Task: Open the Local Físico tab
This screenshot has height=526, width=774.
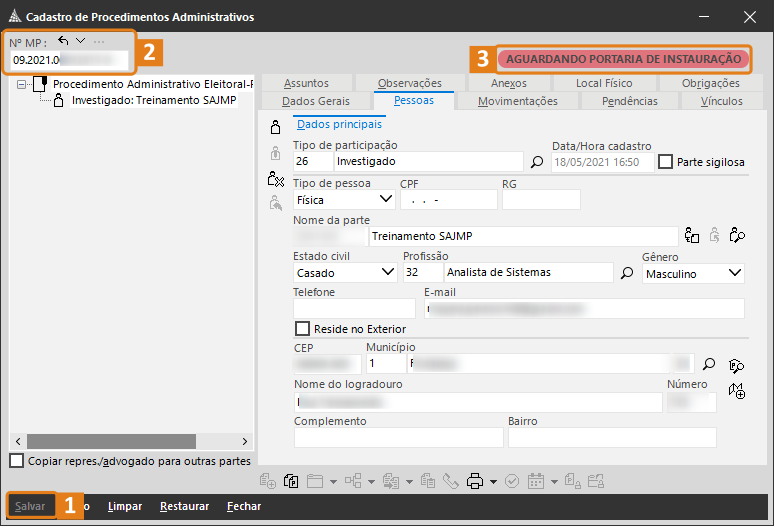Action: coord(604,83)
